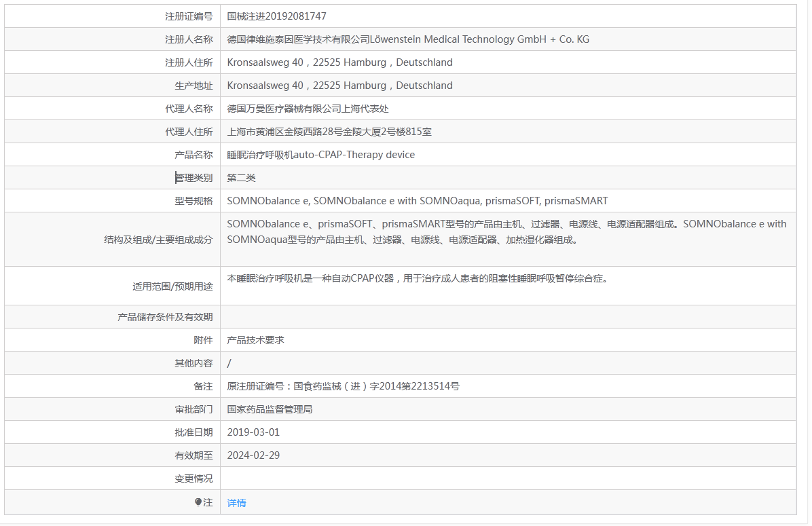Select the agent address 上海市黄浦区金陵西路28号

[329, 132]
